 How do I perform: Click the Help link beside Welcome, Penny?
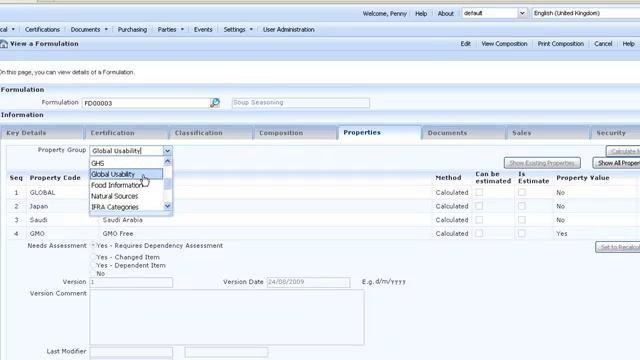click(x=421, y=13)
